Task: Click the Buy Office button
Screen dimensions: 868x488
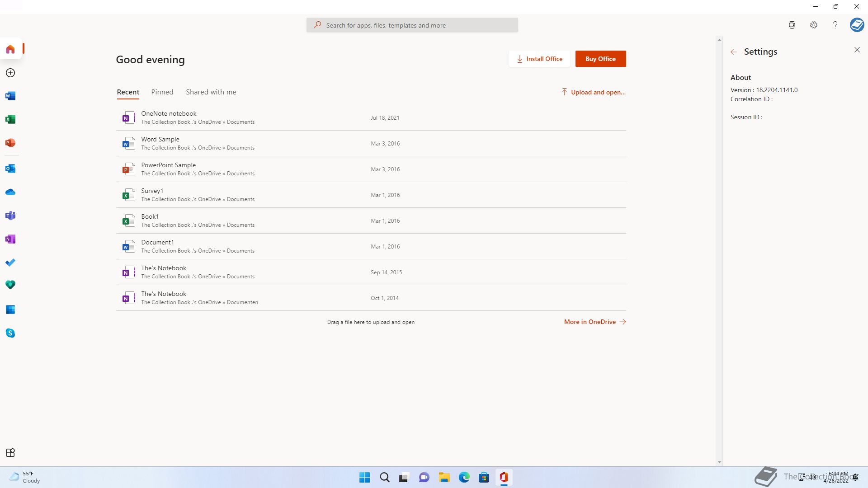Action: tap(600, 59)
